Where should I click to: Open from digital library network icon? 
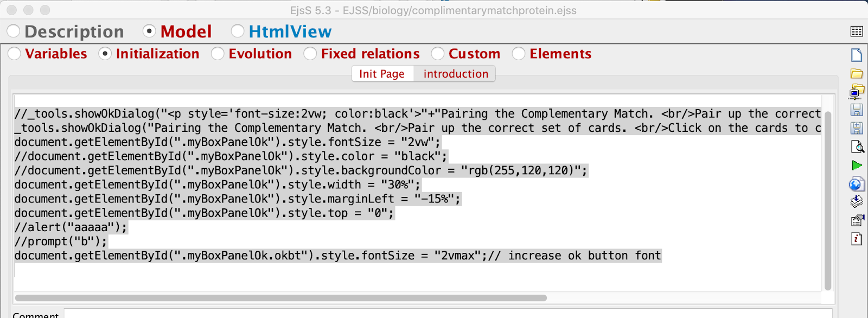tap(857, 91)
